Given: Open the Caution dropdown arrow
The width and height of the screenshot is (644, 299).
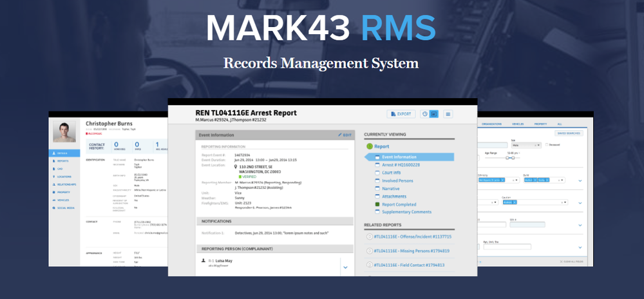Looking at the screenshot, I should 566,202.
